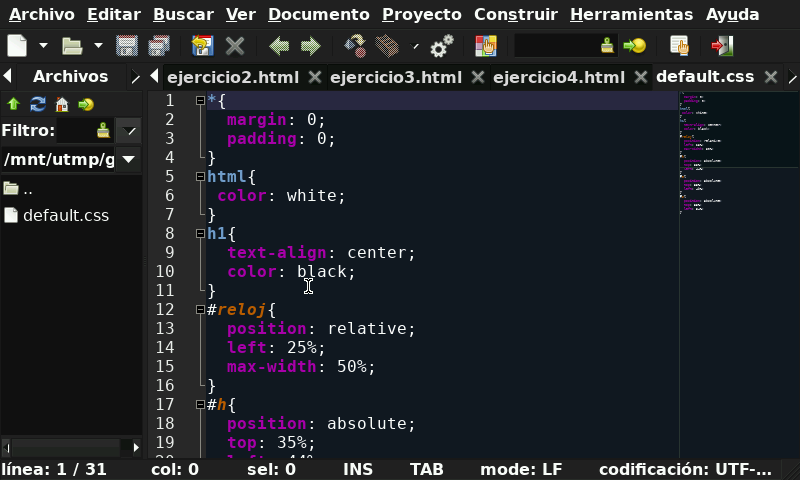Collapse the h1 rule fold marker
The image size is (800, 480).
(200, 233)
